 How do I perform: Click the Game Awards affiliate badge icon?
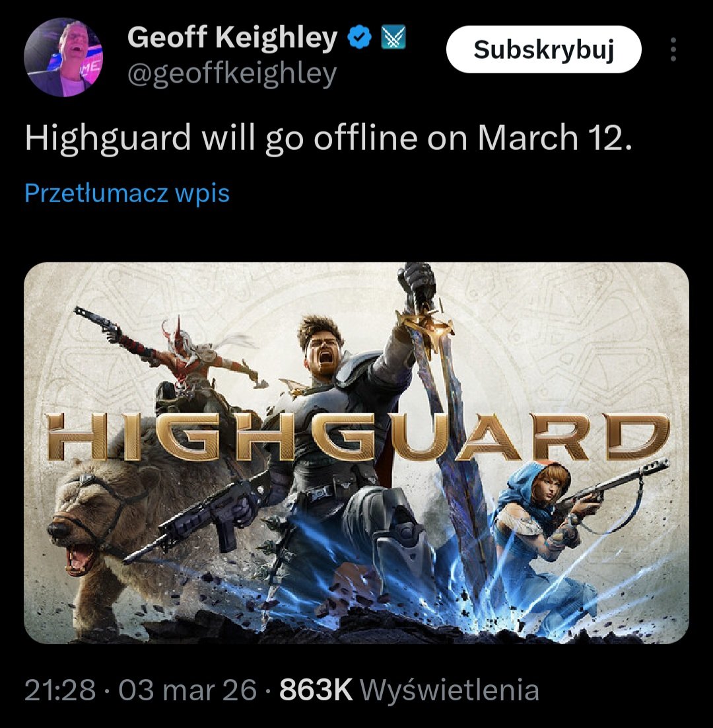[x=393, y=38]
